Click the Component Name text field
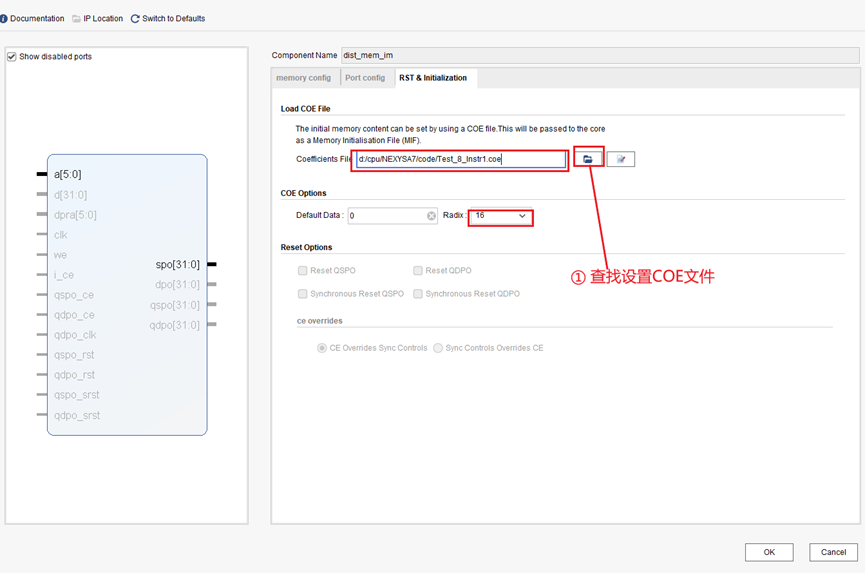Screen dimensions: 865x573 click(x=598, y=55)
